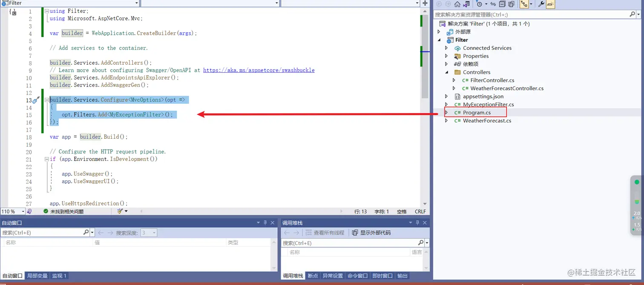Switch to the 命令窗口 tab
Screen dimensions: 644x285
pyautogui.click(x=357, y=276)
